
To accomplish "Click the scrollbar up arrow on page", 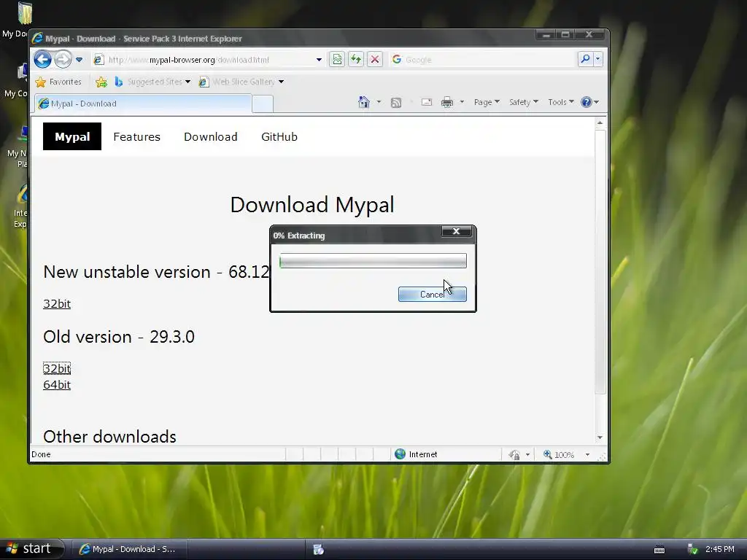I will coord(600,122).
